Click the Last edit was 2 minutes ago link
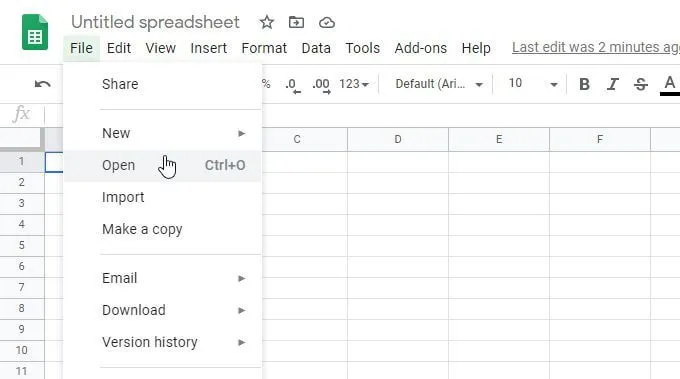The width and height of the screenshot is (680, 379). tap(596, 47)
